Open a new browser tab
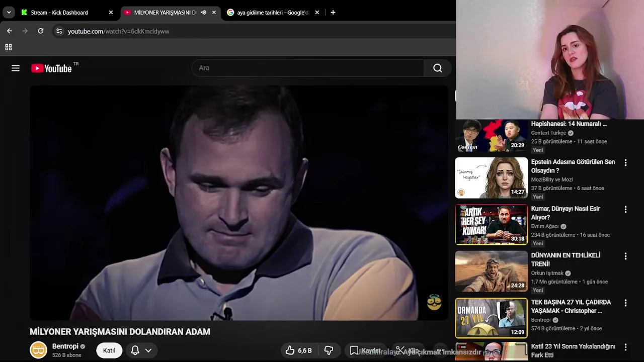The width and height of the screenshot is (644, 362). tap(333, 13)
